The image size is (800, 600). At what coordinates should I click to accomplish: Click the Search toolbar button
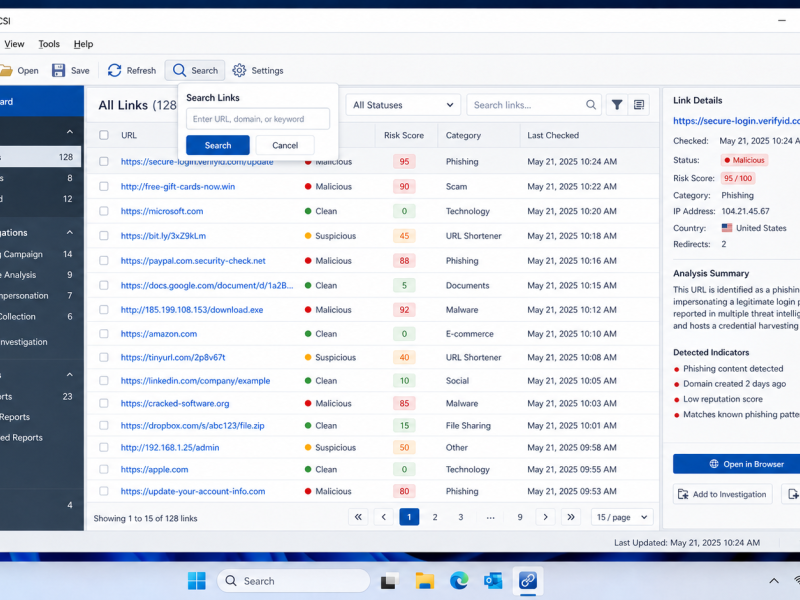pos(195,70)
